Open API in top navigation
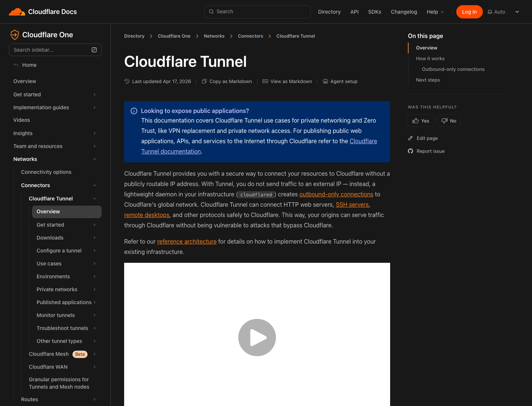 354,12
